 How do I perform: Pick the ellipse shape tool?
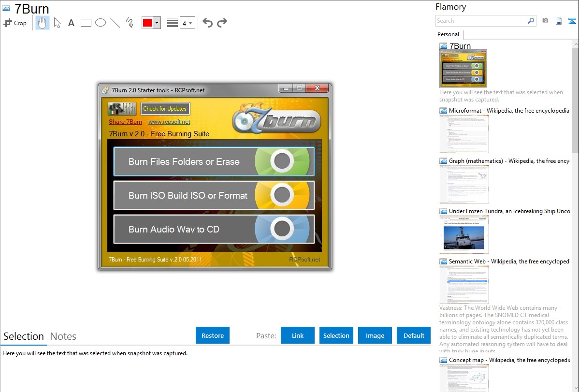pos(101,23)
